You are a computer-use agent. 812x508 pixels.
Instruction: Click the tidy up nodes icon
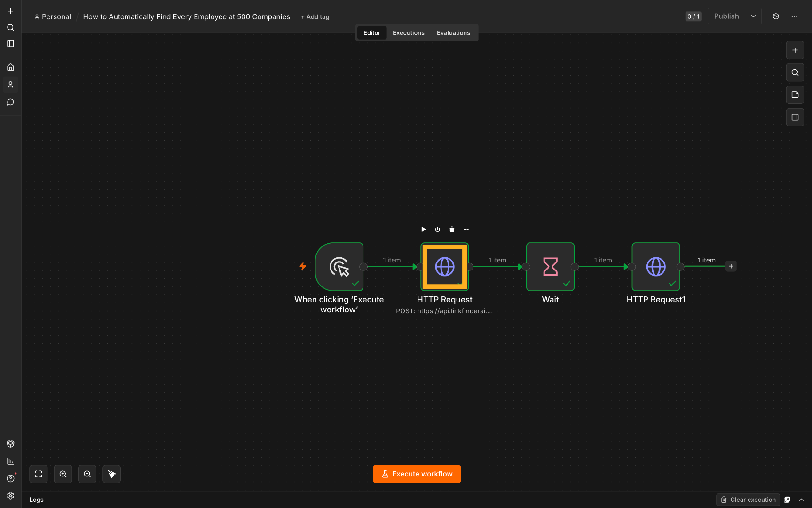[x=112, y=474]
